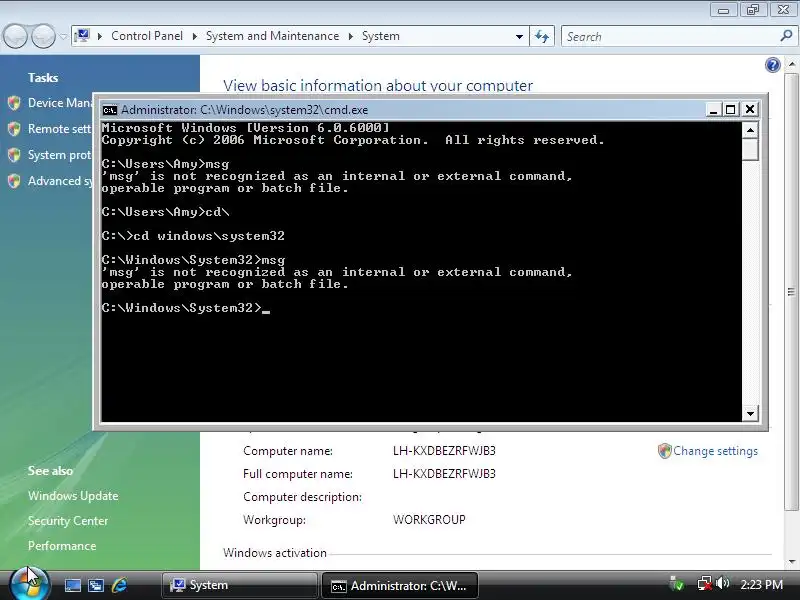Viewport: 800px width, 600px height.
Task: Click Advanced system settings shield icon
Action: click(x=14, y=181)
